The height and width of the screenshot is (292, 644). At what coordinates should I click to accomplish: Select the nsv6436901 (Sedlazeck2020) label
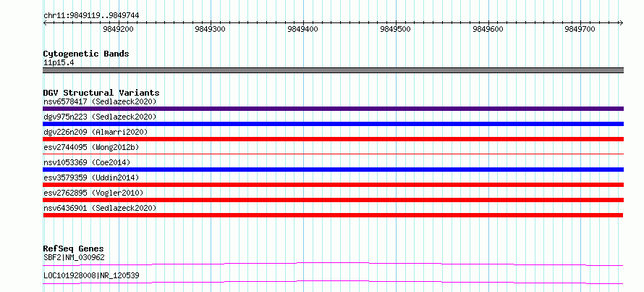[x=100, y=208]
